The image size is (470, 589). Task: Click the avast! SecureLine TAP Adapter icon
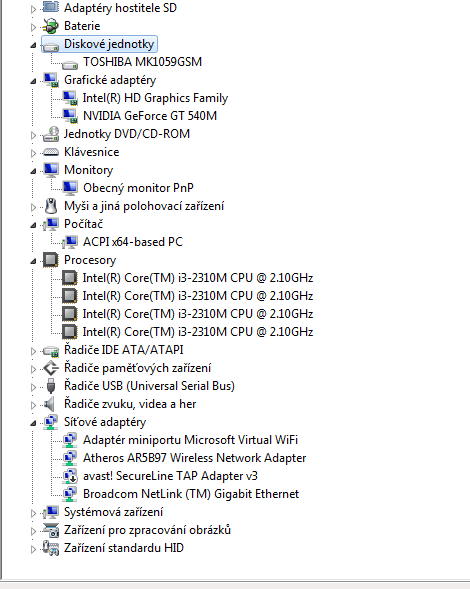[x=70, y=476]
